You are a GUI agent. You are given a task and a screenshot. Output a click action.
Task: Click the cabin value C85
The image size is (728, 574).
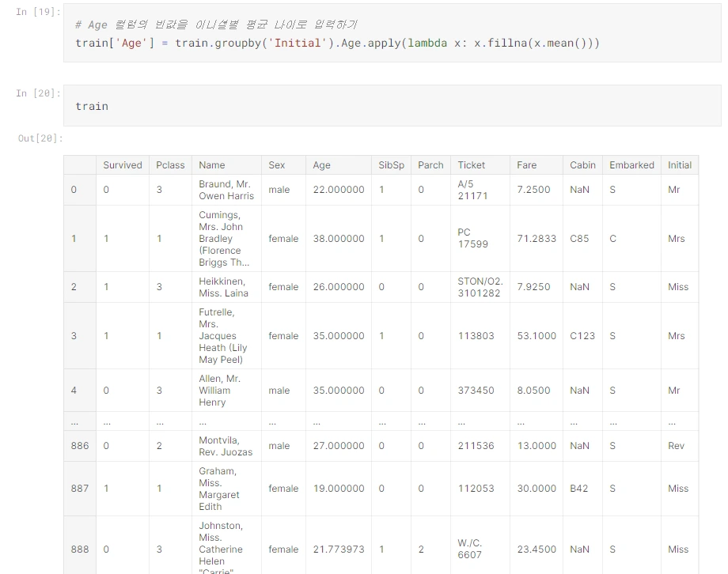pyautogui.click(x=579, y=239)
